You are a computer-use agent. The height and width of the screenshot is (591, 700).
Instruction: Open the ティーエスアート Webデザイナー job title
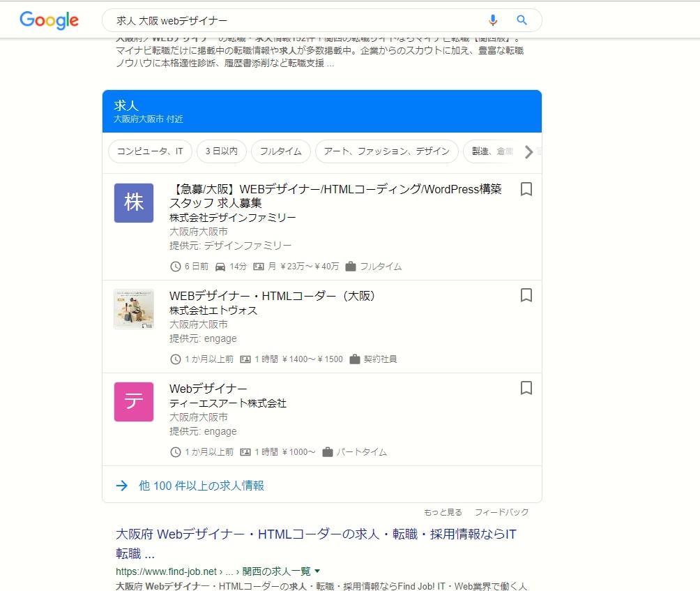tap(208, 389)
